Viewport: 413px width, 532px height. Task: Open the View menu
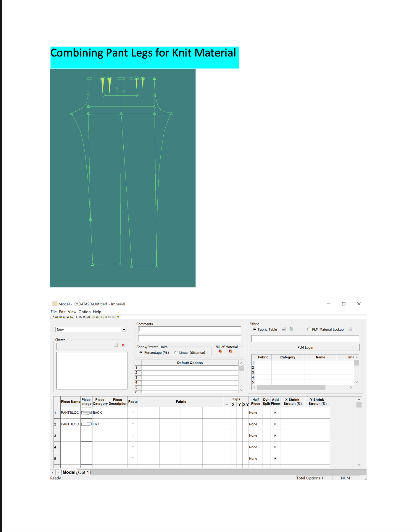[72, 312]
